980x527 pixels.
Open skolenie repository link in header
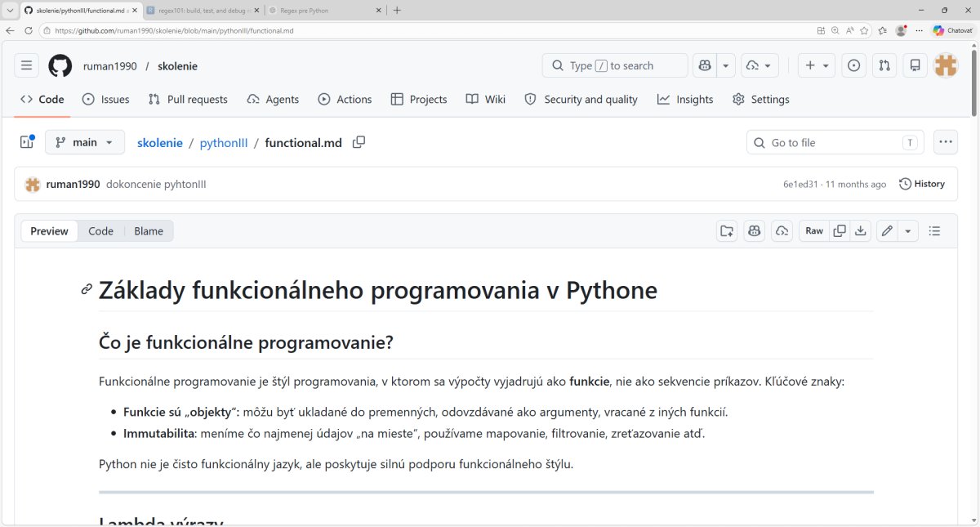[177, 65]
